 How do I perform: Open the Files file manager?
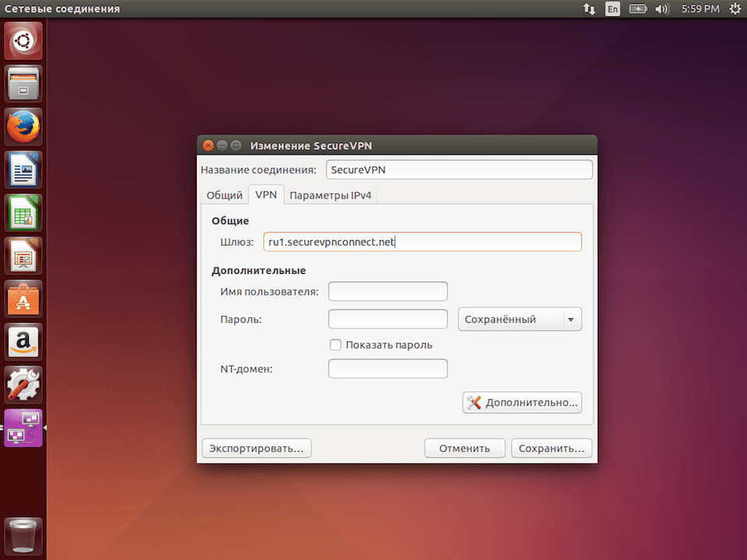click(x=23, y=83)
